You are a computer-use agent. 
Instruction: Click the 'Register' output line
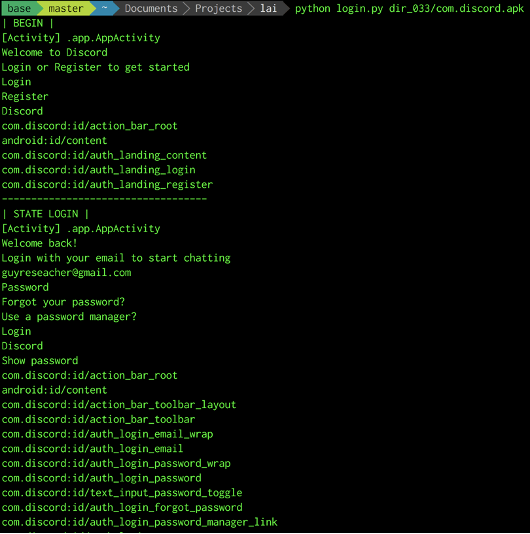pos(25,97)
